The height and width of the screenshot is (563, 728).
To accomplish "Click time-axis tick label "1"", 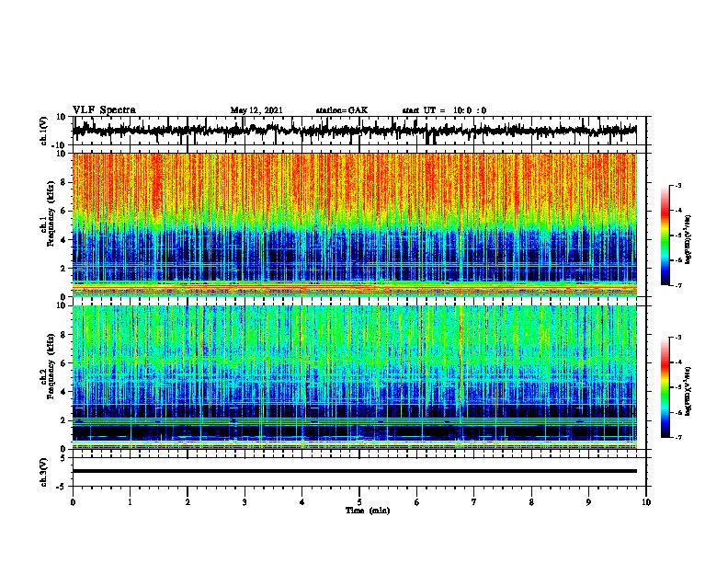I will point(130,502).
